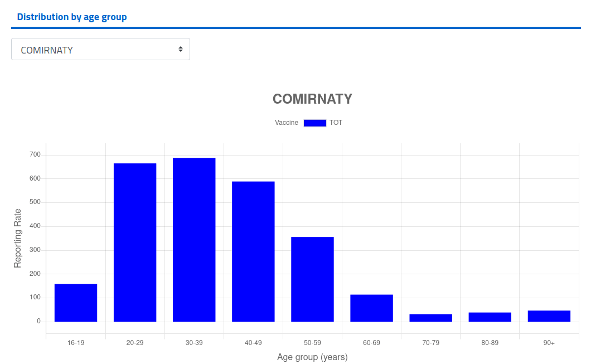Click the 70-79 age group bar
The image size is (591, 364).
pyautogui.click(x=431, y=318)
